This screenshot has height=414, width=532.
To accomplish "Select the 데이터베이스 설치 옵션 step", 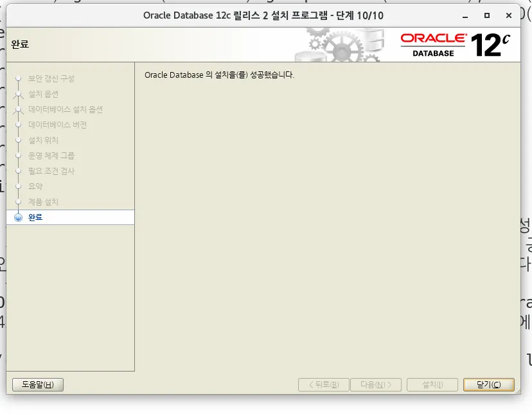I will [x=66, y=109].
